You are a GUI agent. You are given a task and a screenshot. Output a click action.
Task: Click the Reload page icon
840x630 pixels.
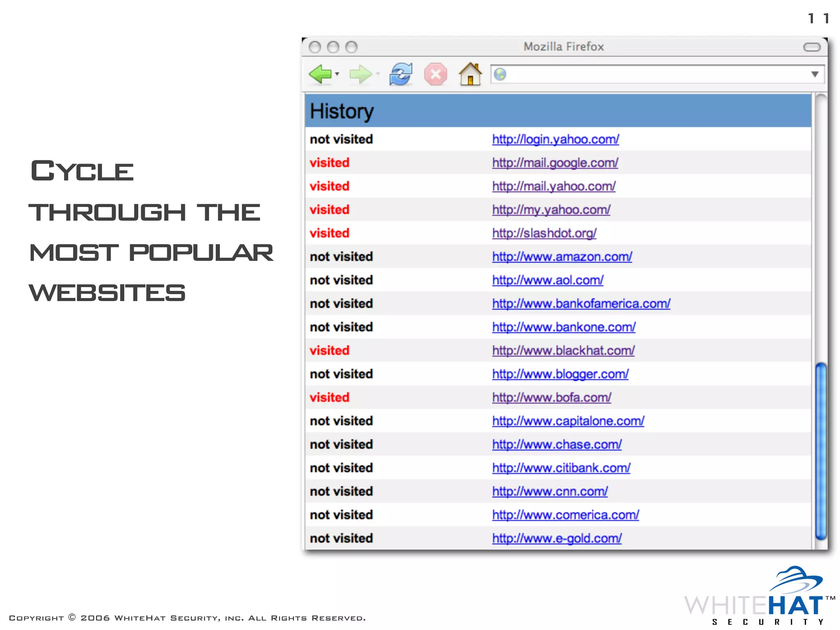point(401,74)
